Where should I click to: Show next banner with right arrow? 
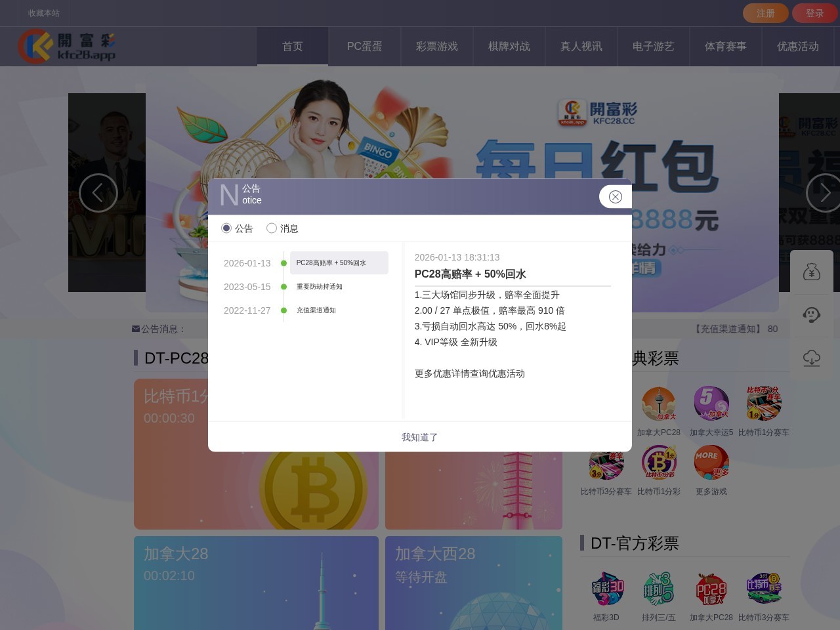pos(824,193)
